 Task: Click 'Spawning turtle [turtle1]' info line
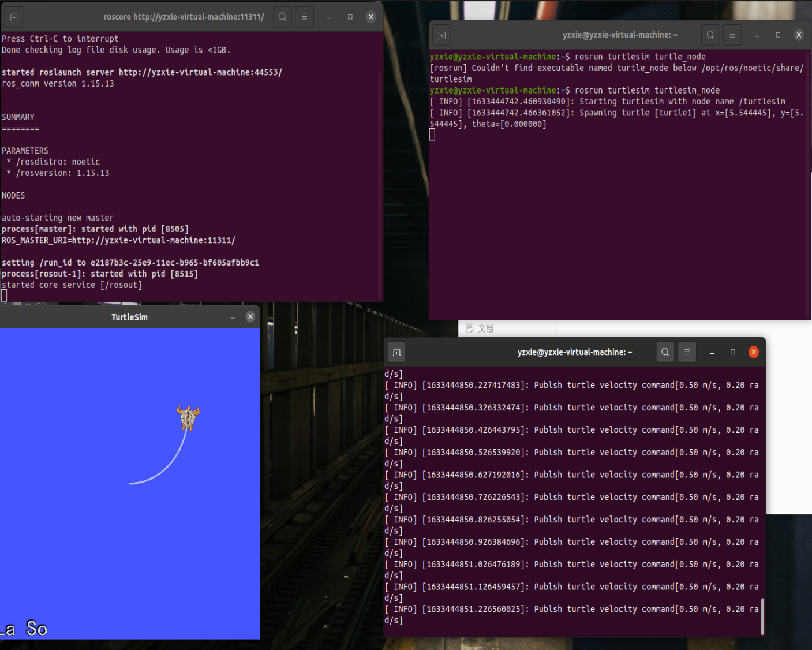616,118
